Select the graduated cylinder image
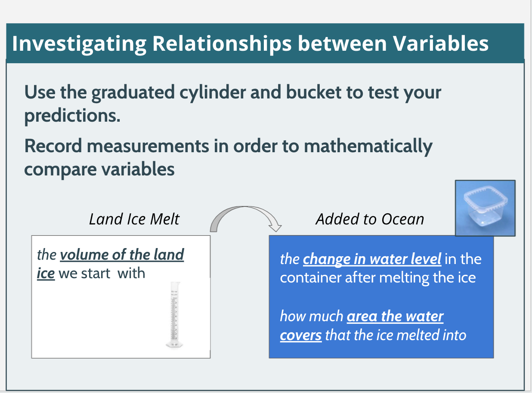Viewport: 532px width, 393px height. [x=175, y=314]
